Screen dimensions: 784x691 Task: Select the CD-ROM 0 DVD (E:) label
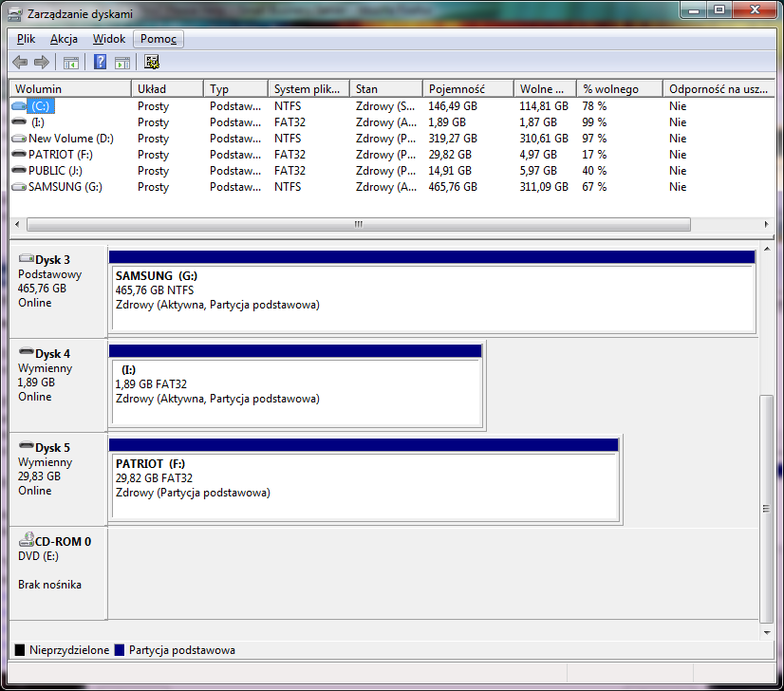tap(58, 573)
